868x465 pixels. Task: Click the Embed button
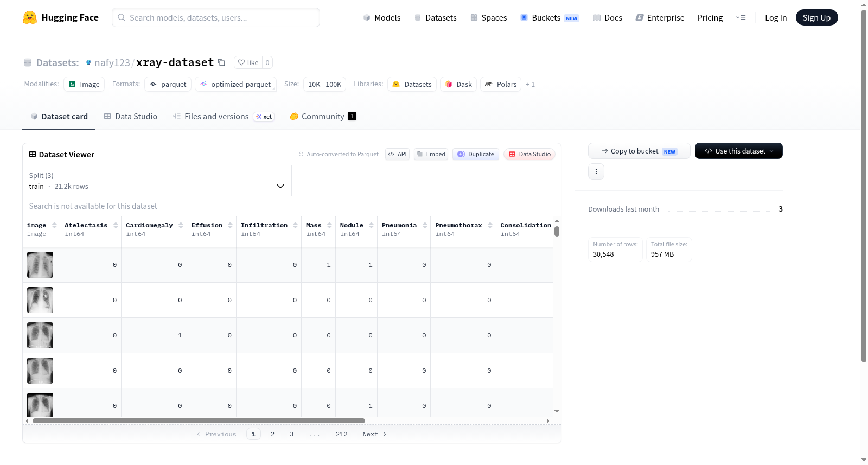point(431,154)
